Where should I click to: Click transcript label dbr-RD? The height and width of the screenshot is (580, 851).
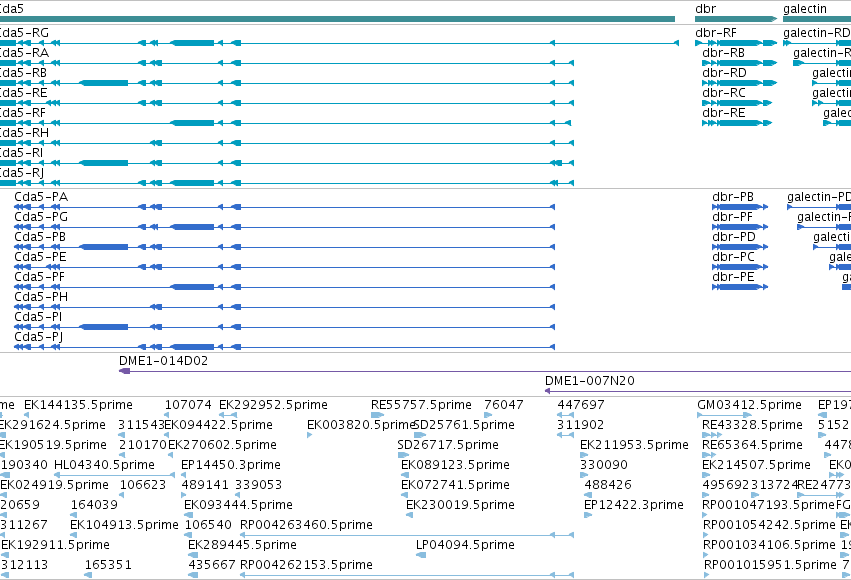[x=724, y=73]
